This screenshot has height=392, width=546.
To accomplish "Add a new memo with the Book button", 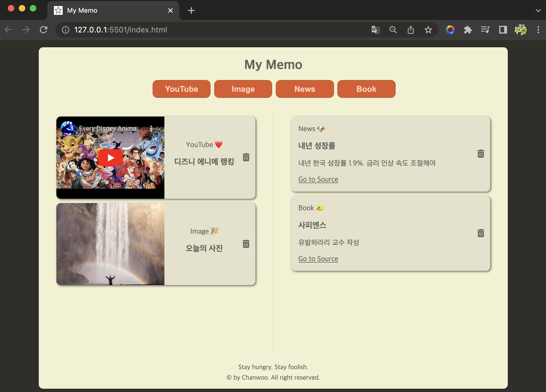I will [x=366, y=89].
